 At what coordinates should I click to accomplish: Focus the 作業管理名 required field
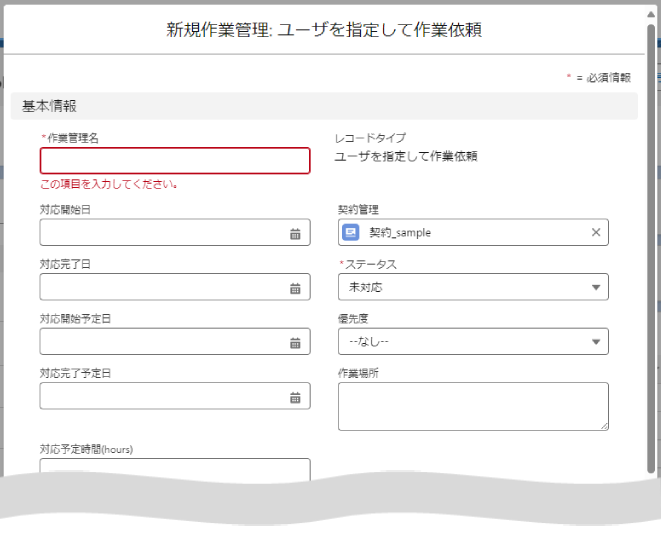[175, 161]
